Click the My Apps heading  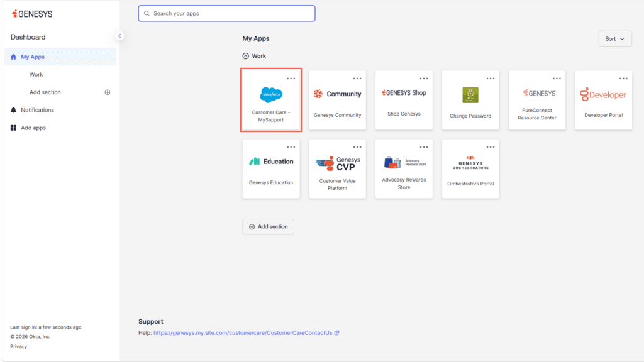coord(256,38)
